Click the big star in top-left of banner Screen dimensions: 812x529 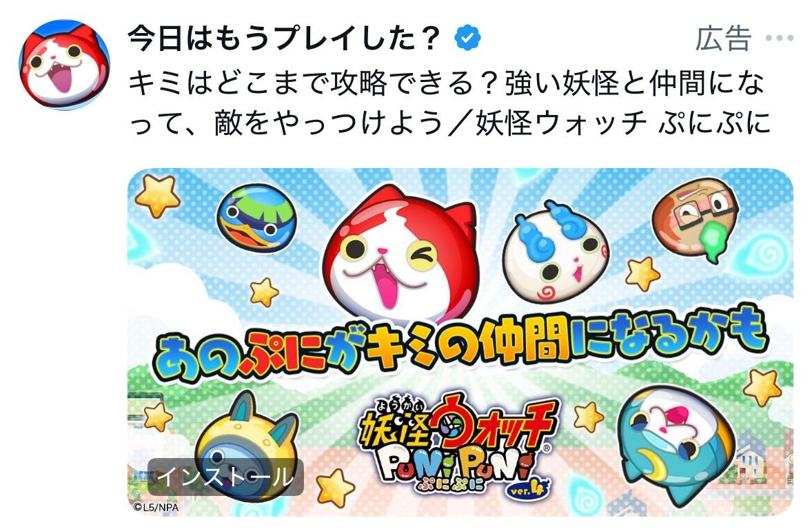(x=157, y=196)
